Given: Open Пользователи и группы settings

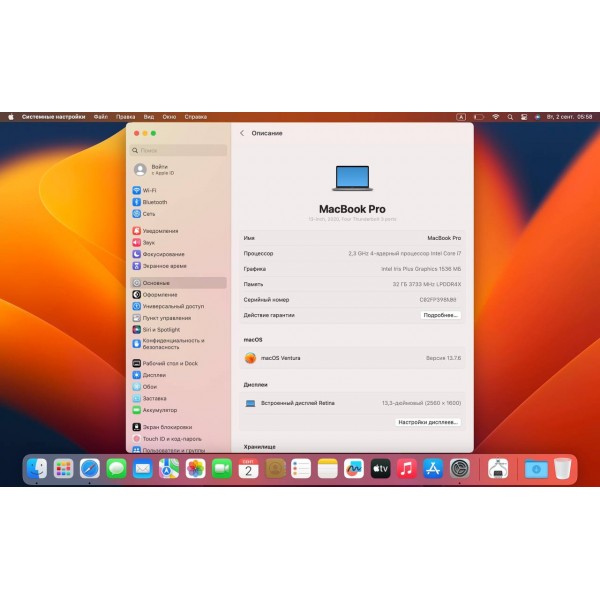Looking at the screenshot, I should (168, 450).
